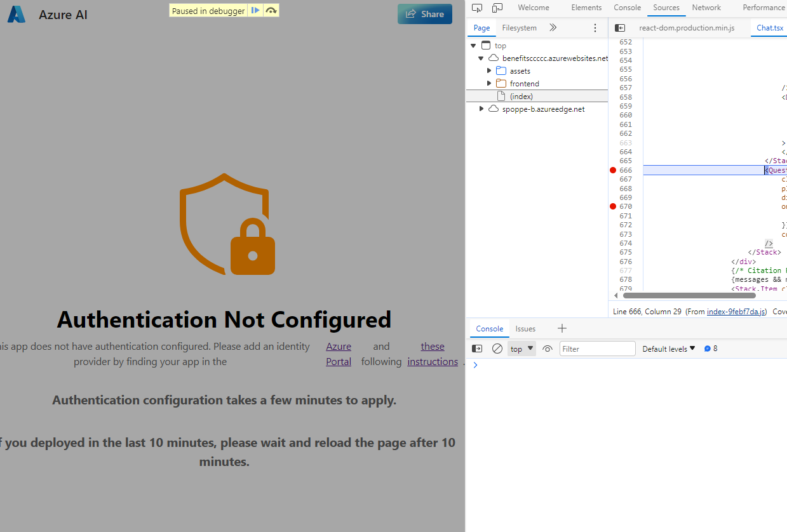
Task: Open the Welcome tab in DevTools
Action: [534, 8]
